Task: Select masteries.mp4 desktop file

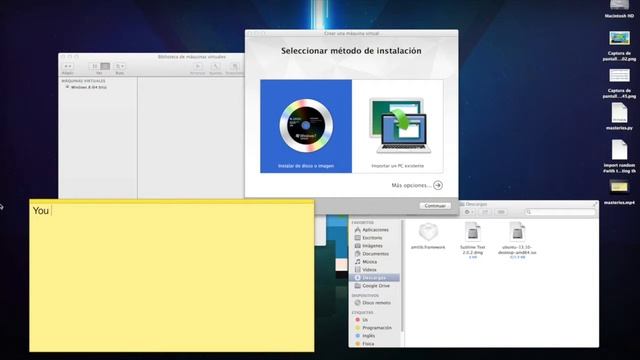Action: (619, 193)
